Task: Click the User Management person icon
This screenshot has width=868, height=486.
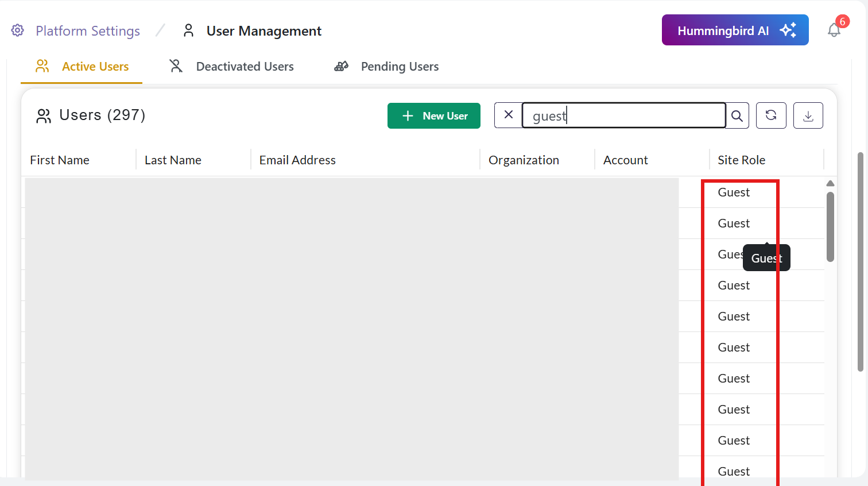Action: [188, 30]
